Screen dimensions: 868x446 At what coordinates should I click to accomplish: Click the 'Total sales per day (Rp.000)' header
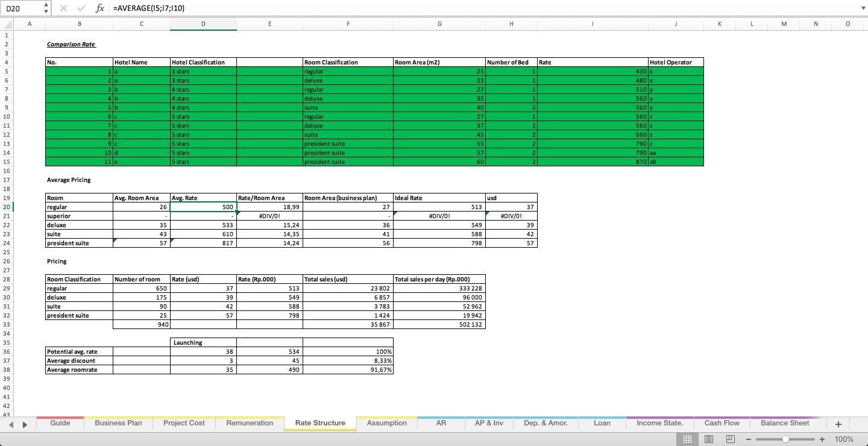pyautogui.click(x=439, y=279)
